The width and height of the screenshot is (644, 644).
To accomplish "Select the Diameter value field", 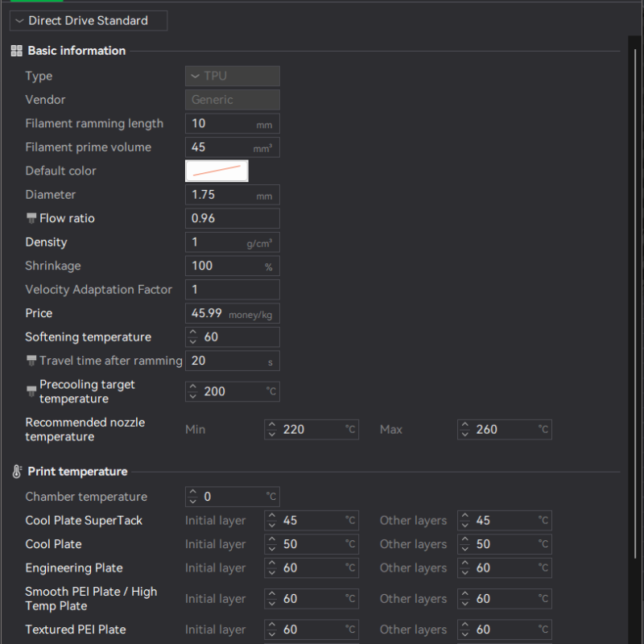I will pyautogui.click(x=221, y=195).
